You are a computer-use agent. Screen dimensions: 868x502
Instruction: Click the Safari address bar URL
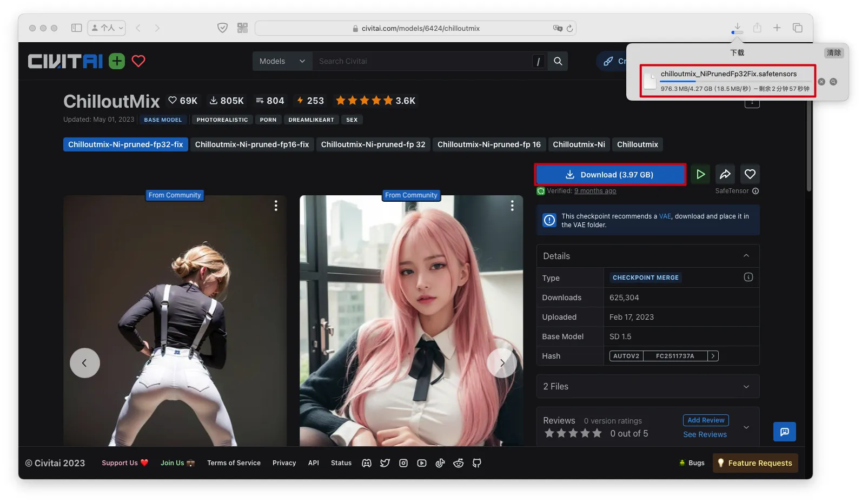click(420, 28)
